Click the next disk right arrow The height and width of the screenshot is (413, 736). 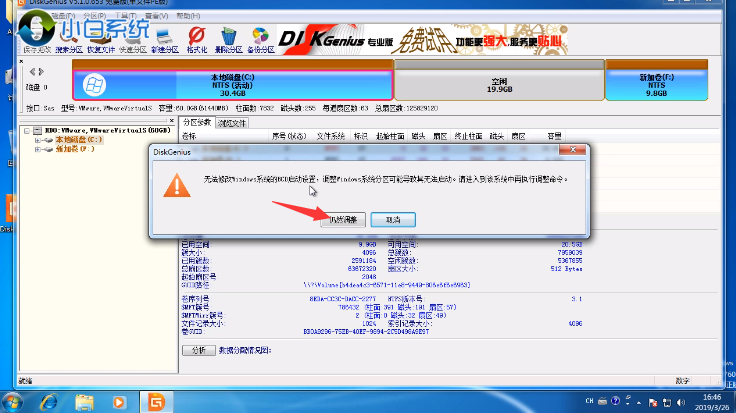[x=41, y=72]
